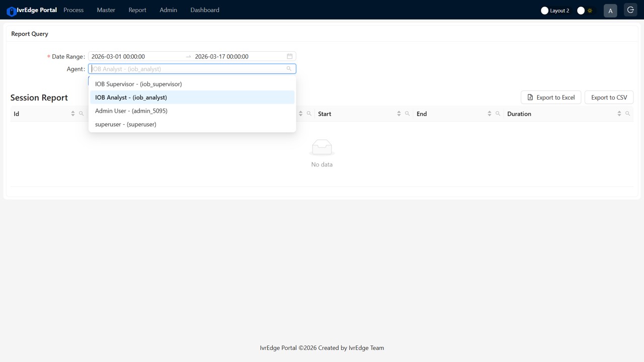Click the search icon beside the Id column
Screen dimensions: 644x362
click(81, 114)
